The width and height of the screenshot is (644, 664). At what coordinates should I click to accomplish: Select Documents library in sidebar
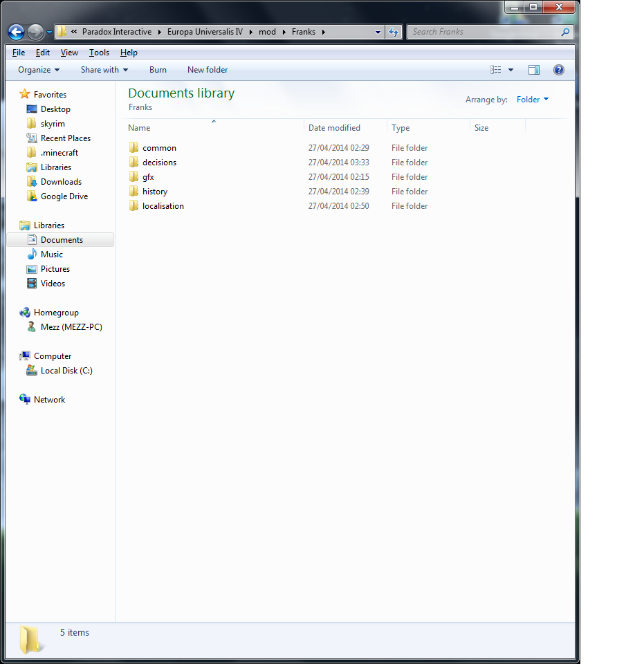[61, 240]
